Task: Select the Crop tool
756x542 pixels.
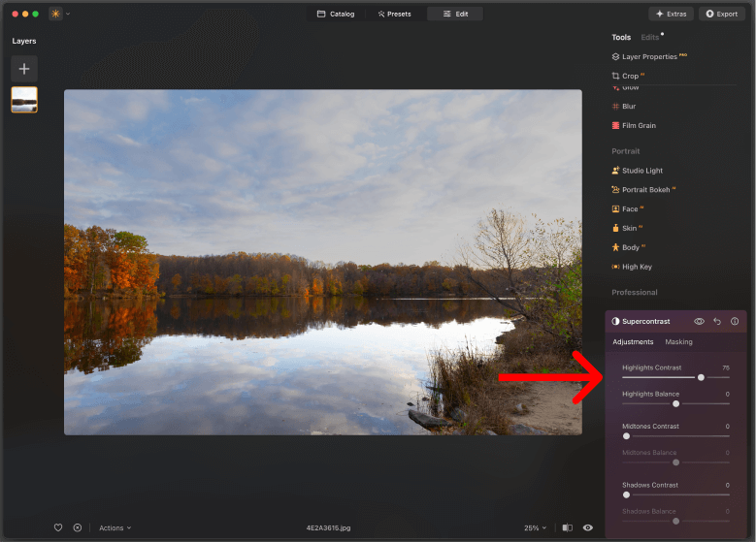Action: click(628, 77)
